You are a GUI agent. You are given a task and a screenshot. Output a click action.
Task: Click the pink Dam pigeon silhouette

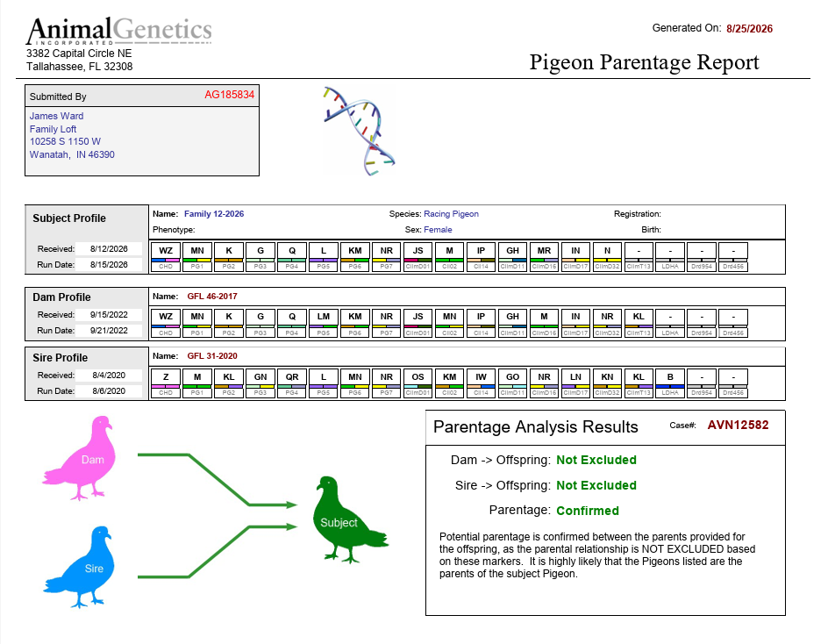pos(80,458)
